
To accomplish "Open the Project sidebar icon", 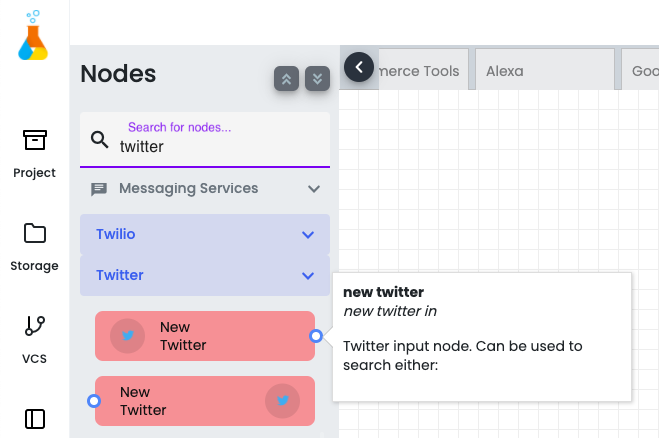I will tap(34, 140).
